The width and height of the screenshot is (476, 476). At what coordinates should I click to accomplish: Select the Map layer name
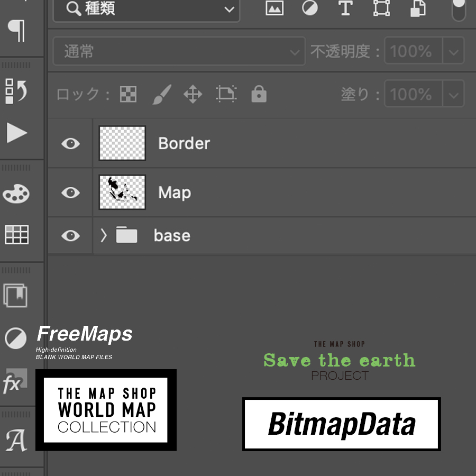[x=175, y=193]
